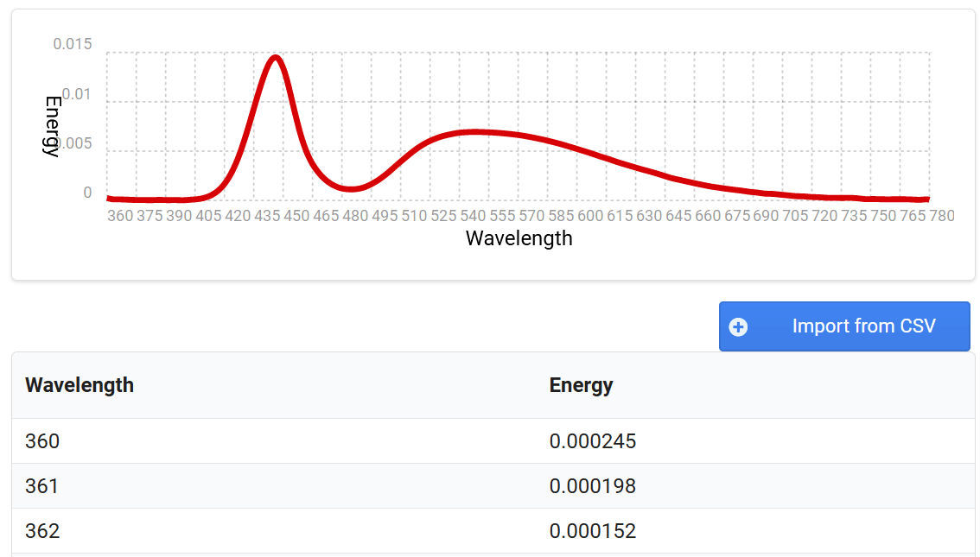Click the table cell with wavelength 361
The width and height of the screenshot is (980, 557).
tap(42, 486)
